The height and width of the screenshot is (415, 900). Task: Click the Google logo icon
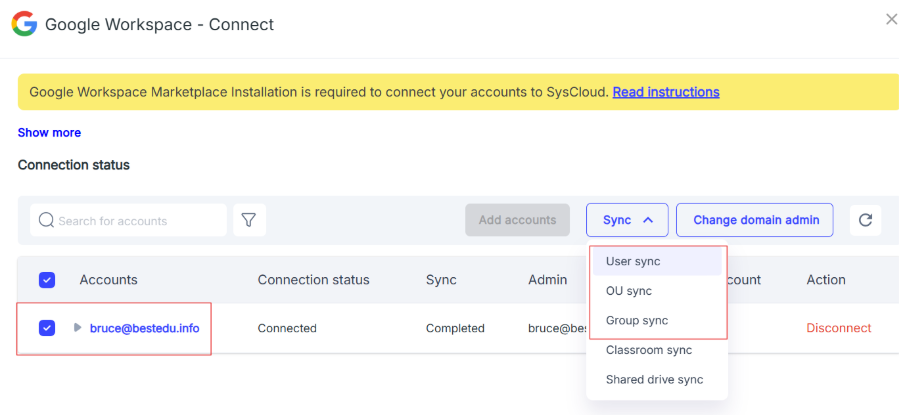24,23
